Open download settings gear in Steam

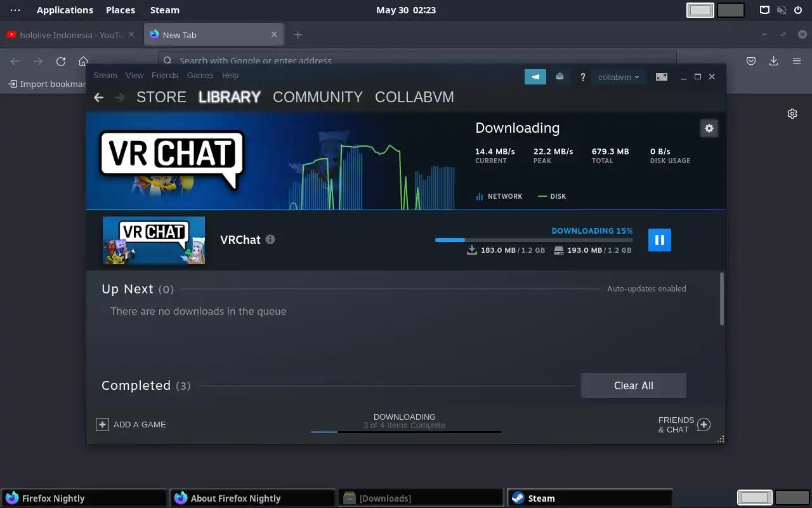[x=709, y=128]
